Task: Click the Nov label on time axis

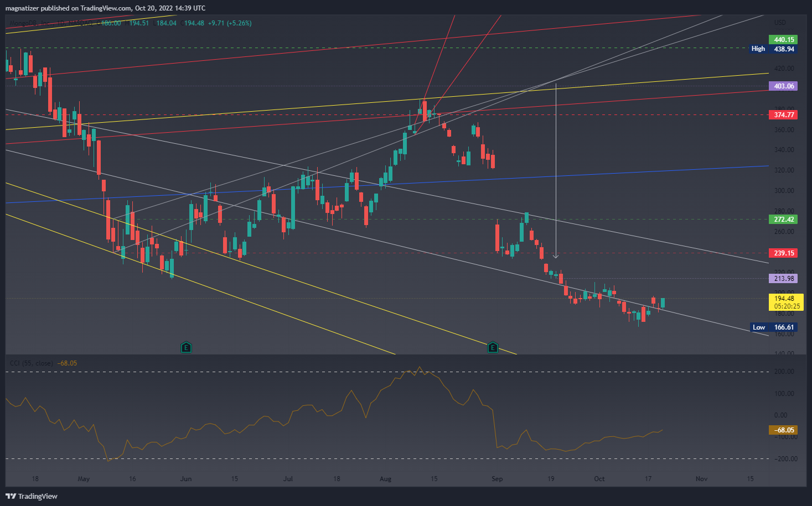Action: point(701,479)
